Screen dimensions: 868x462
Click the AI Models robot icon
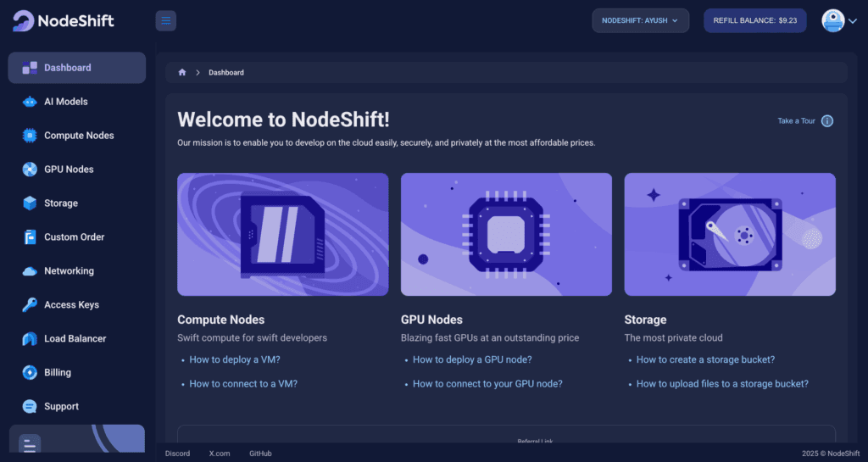[30, 102]
